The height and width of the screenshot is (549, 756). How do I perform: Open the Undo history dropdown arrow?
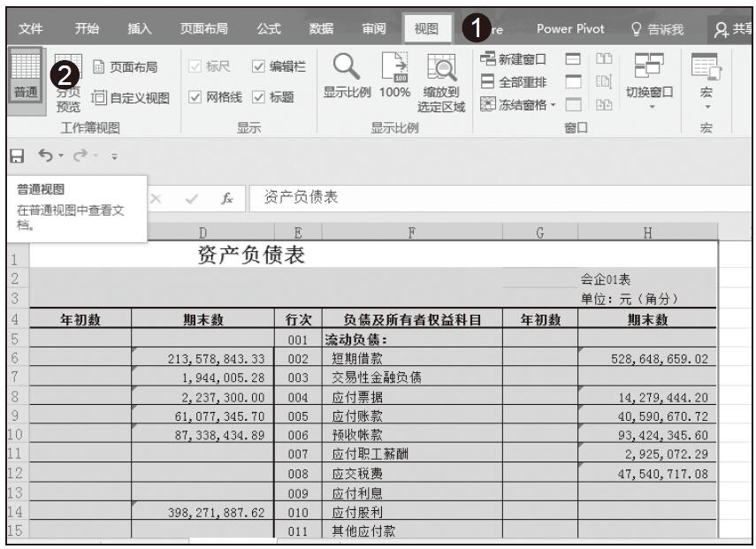click(x=61, y=156)
